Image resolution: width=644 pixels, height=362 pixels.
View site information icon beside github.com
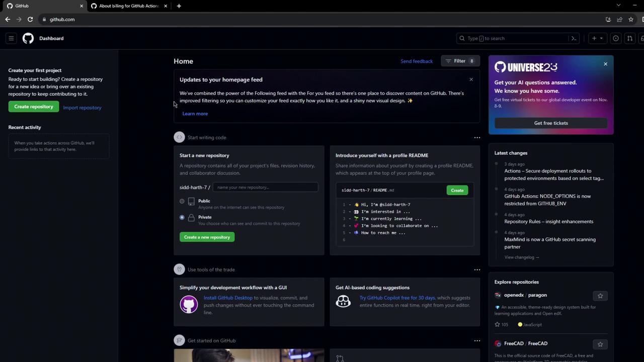pos(44,20)
